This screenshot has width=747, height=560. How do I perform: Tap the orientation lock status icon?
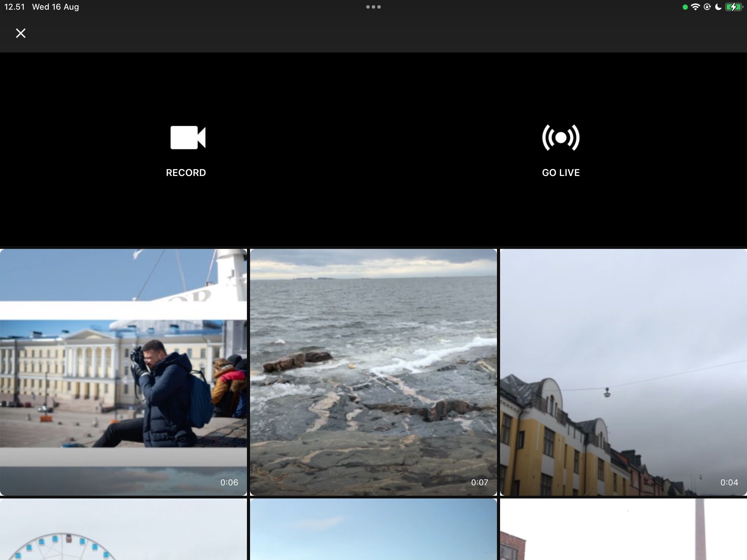[707, 7]
